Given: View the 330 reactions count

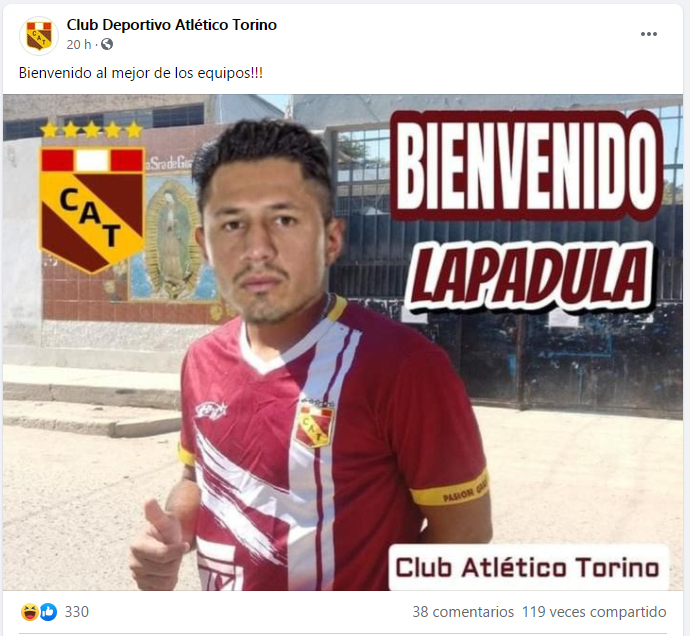Looking at the screenshot, I should (77, 612).
